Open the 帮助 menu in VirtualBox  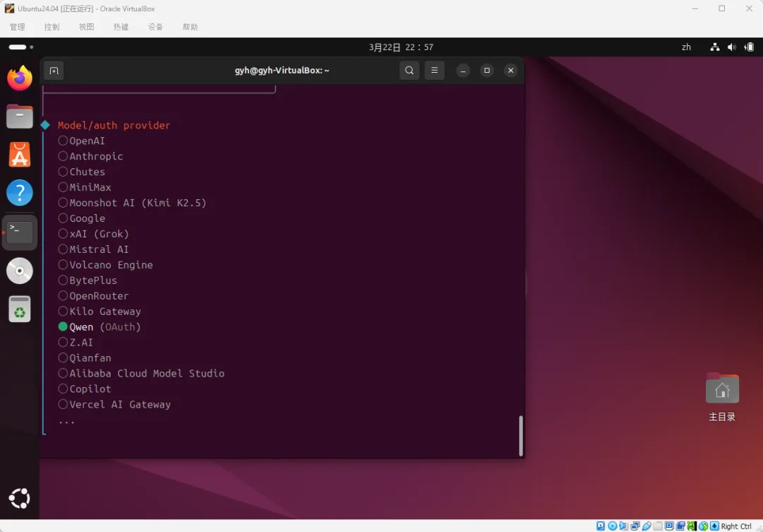click(x=190, y=27)
